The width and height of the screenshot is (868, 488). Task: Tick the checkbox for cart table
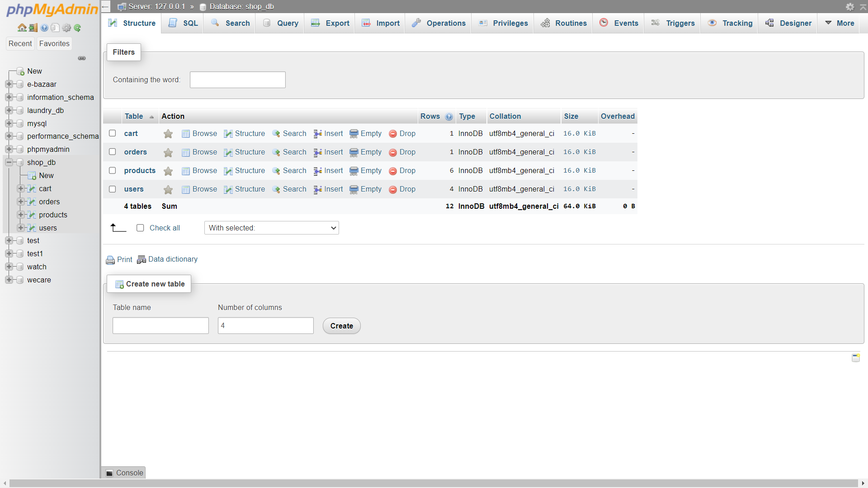click(113, 133)
